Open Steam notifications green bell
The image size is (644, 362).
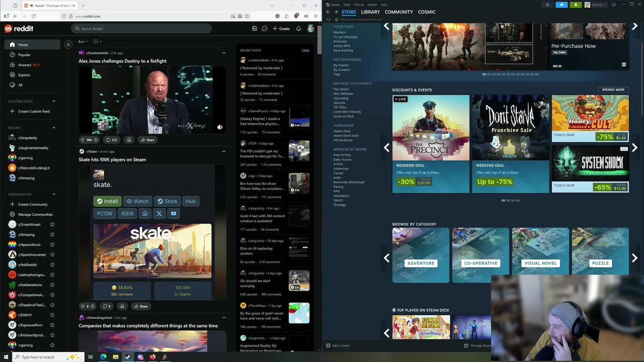tap(576, 5)
